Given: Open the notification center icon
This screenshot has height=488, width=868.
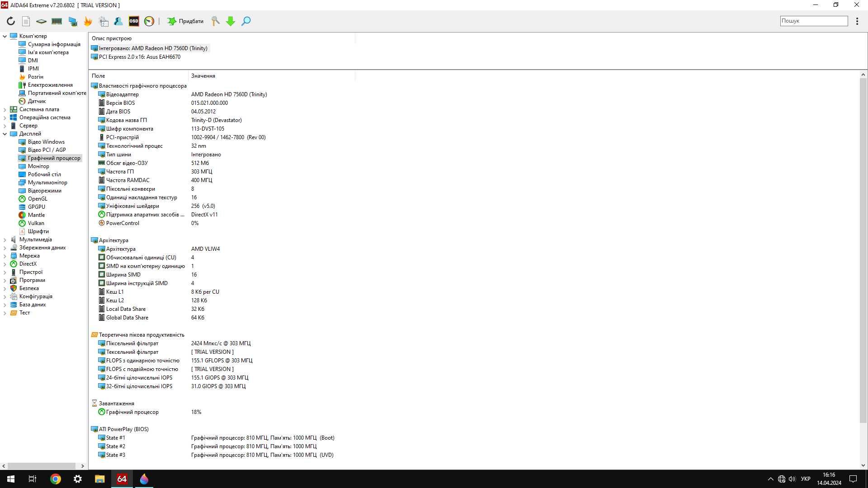Looking at the screenshot, I should click(x=853, y=479).
